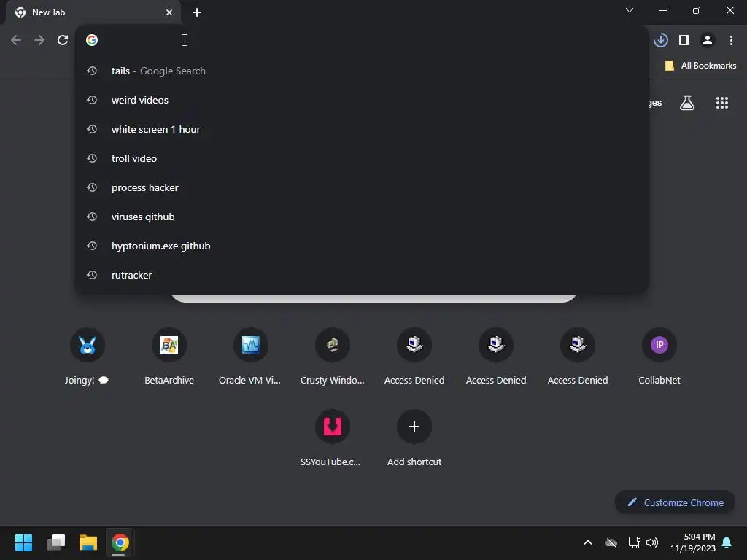Viewport: 747px width, 560px height.
Task: Open the Chrome three-dot menu
Action: [731, 41]
